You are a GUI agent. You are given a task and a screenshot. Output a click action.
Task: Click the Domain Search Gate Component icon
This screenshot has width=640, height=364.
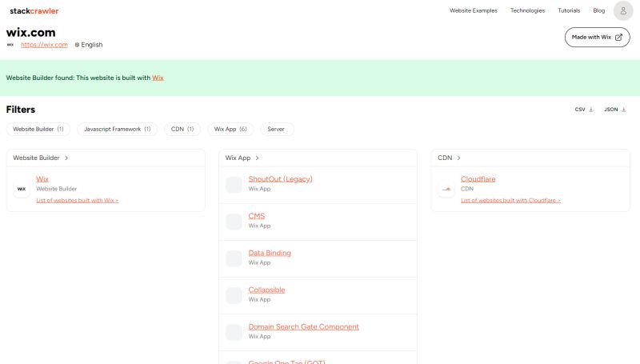point(234,333)
